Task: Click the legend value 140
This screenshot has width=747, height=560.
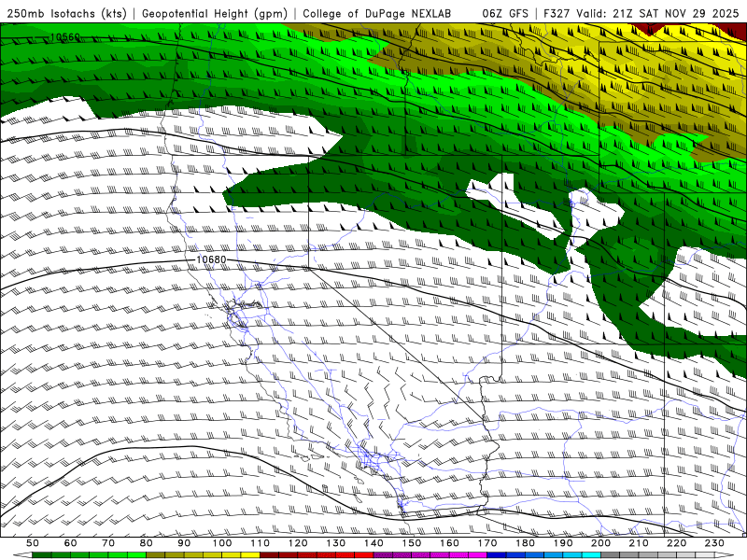Action: point(373,543)
